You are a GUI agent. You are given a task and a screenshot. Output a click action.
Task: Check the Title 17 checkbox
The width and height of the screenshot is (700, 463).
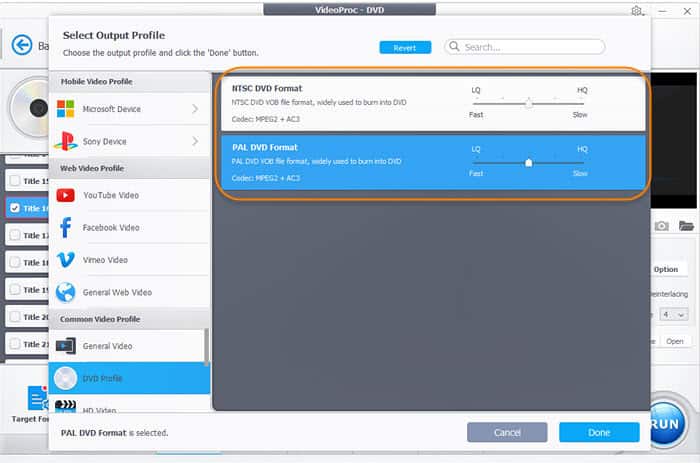[x=15, y=235]
